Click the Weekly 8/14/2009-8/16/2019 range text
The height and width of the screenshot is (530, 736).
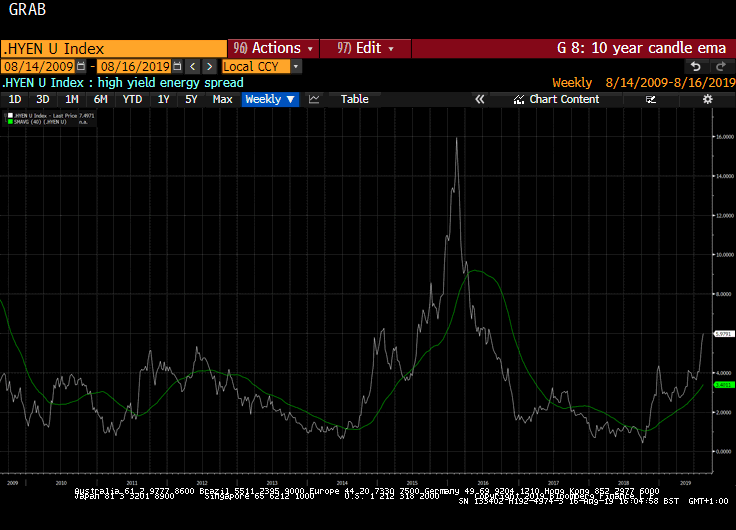point(644,83)
